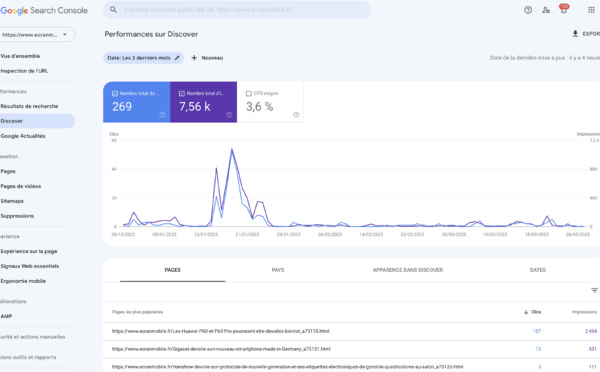
Task: Sort the table by Clics column arrow
Action: [x=526, y=312]
